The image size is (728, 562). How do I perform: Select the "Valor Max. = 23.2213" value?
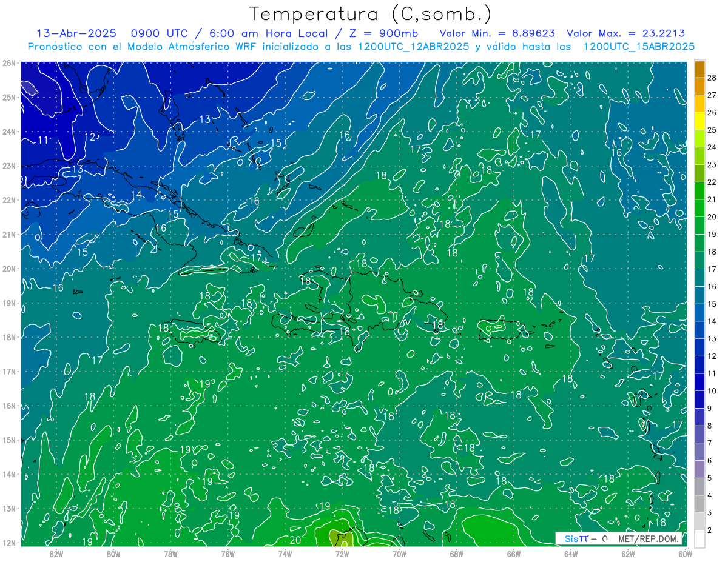(x=626, y=33)
